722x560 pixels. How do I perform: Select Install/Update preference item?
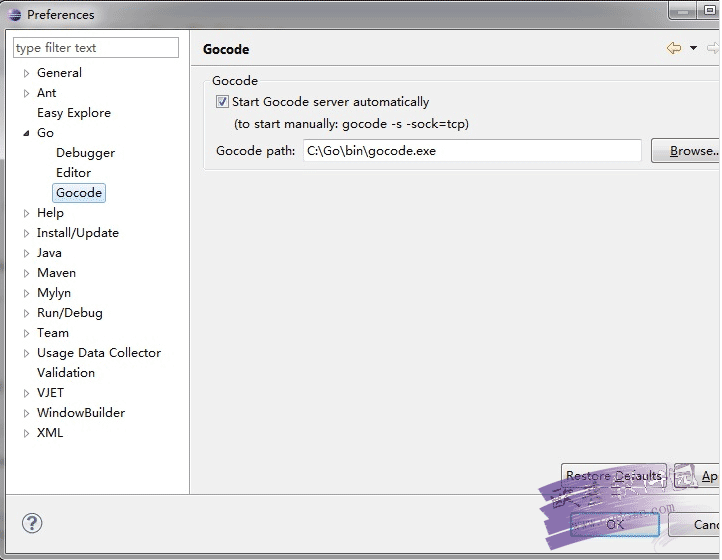click(77, 233)
